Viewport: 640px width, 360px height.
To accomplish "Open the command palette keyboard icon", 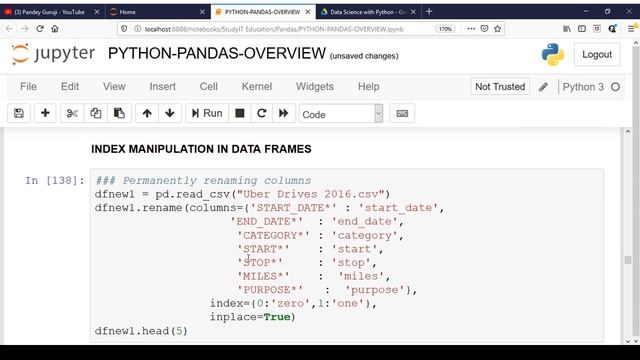I will pyautogui.click(x=402, y=113).
